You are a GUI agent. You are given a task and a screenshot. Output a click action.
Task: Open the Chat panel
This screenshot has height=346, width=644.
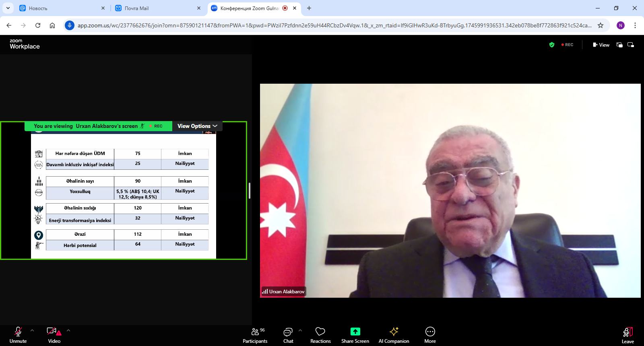coord(288,335)
